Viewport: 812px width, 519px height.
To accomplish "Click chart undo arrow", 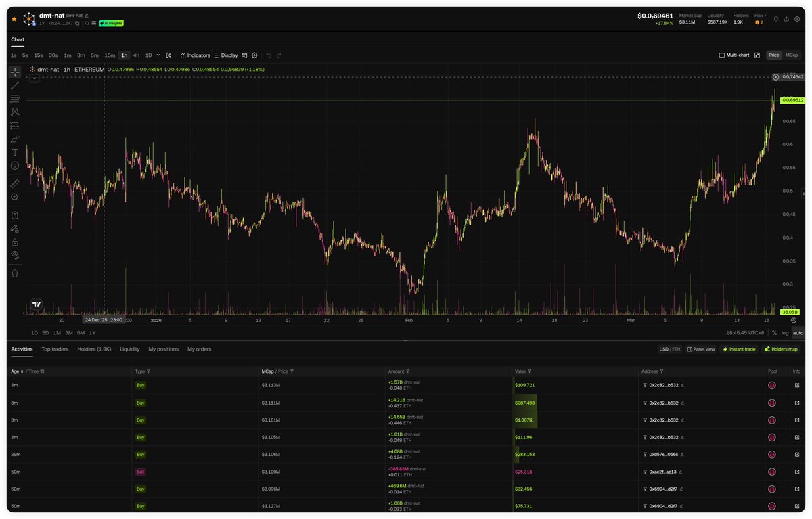I will [x=269, y=55].
